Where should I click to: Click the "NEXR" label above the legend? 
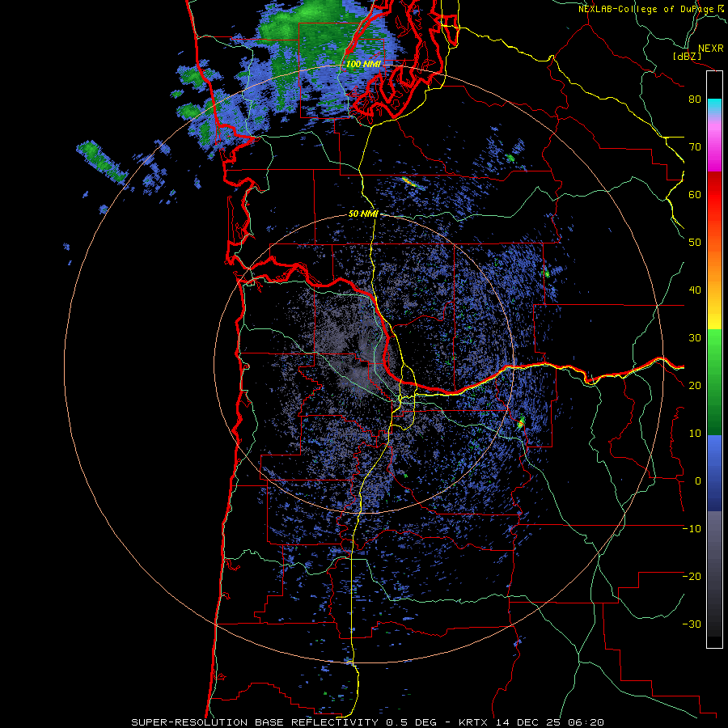pos(711,49)
